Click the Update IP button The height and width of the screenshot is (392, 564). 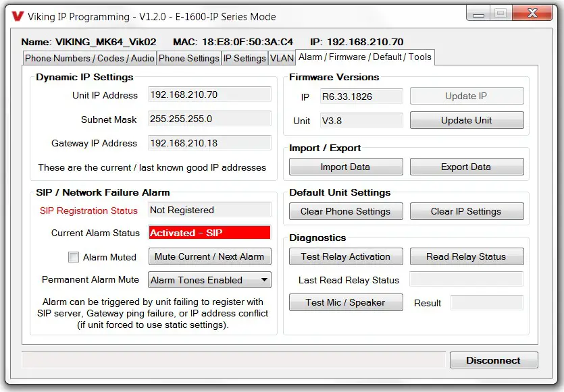click(467, 96)
